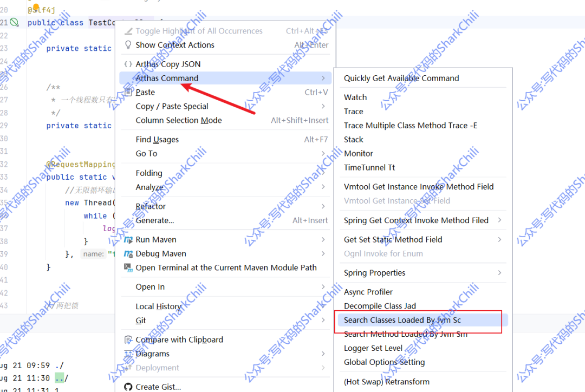585x392 pixels.
Task: Choose the Monitor command
Action: [423, 154]
